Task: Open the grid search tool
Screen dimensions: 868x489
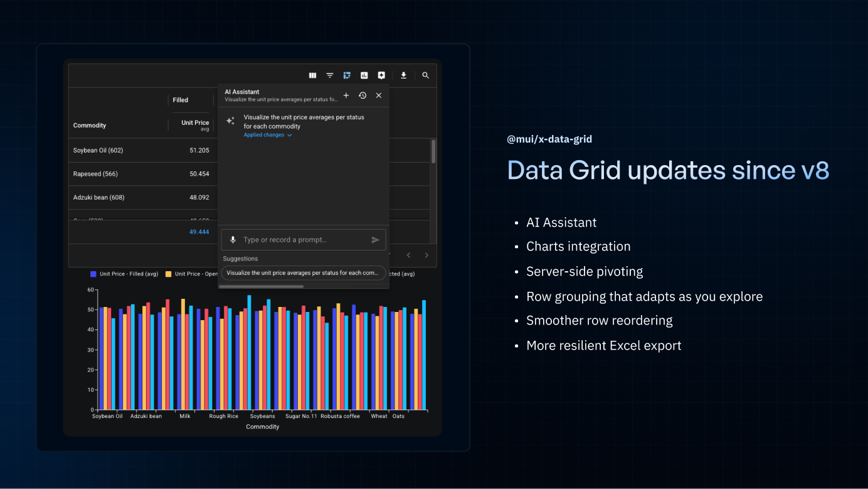Action: (x=425, y=75)
